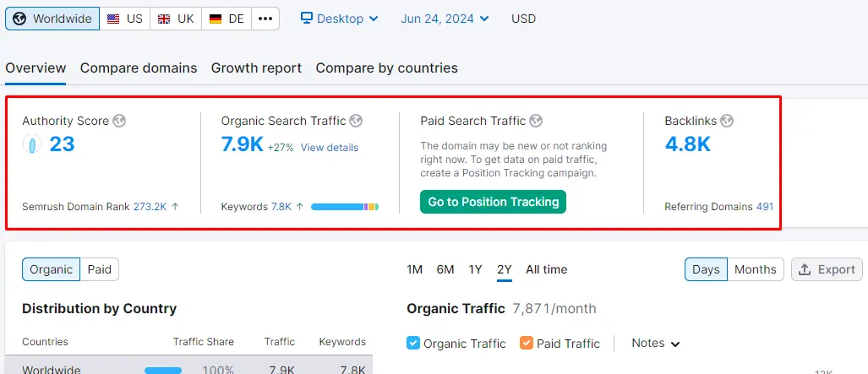Image resolution: width=868 pixels, height=374 pixels.
Task: Click globe icon next to Authority Score
Action: (x=119, y=121)
